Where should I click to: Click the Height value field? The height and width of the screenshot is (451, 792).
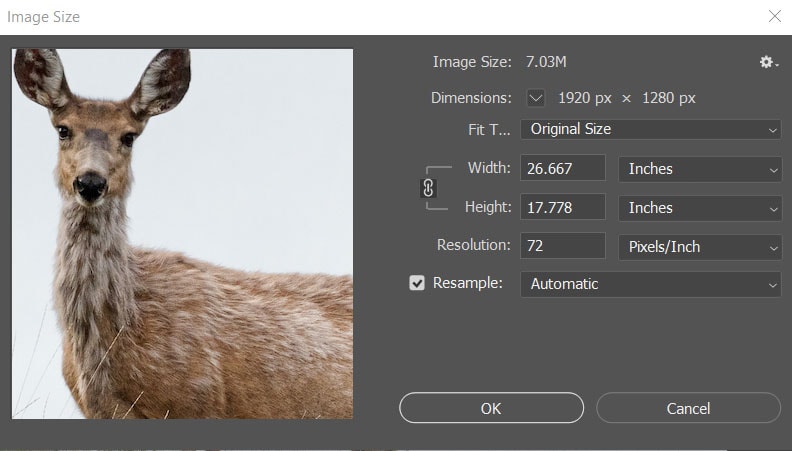click(x=563, y=207)
